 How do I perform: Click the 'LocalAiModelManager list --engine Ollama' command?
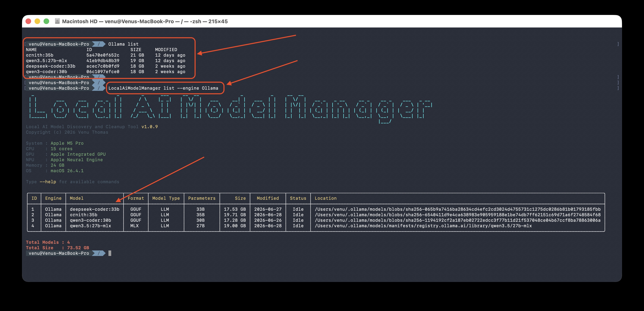coord(163,88)
